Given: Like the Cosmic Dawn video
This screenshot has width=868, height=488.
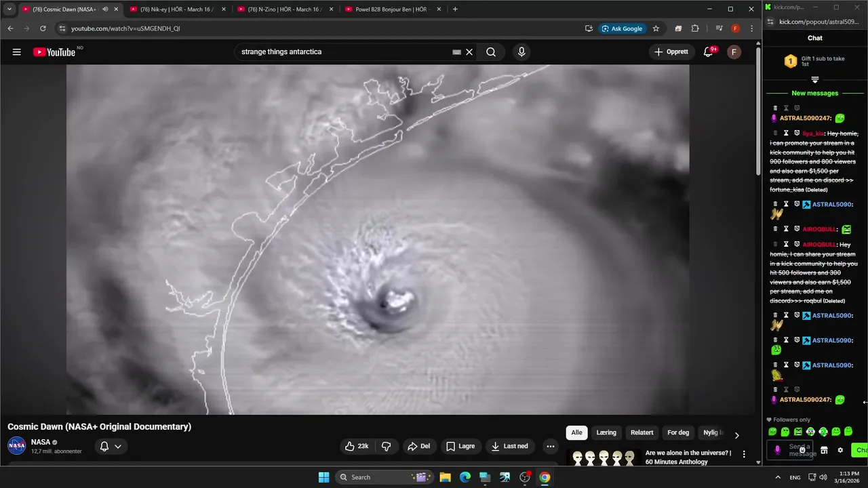Looking at the screenshot, I should pos(357,446).
